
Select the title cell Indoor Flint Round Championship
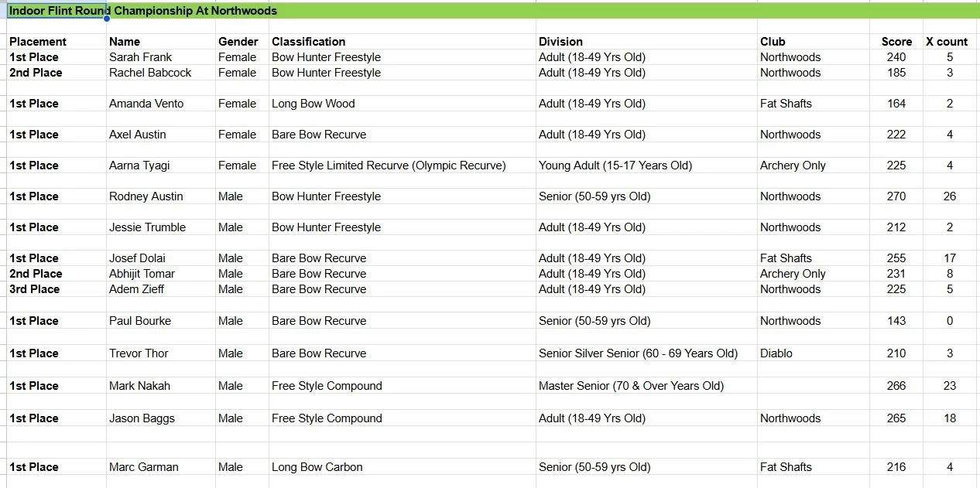click(x=56, y=11)
